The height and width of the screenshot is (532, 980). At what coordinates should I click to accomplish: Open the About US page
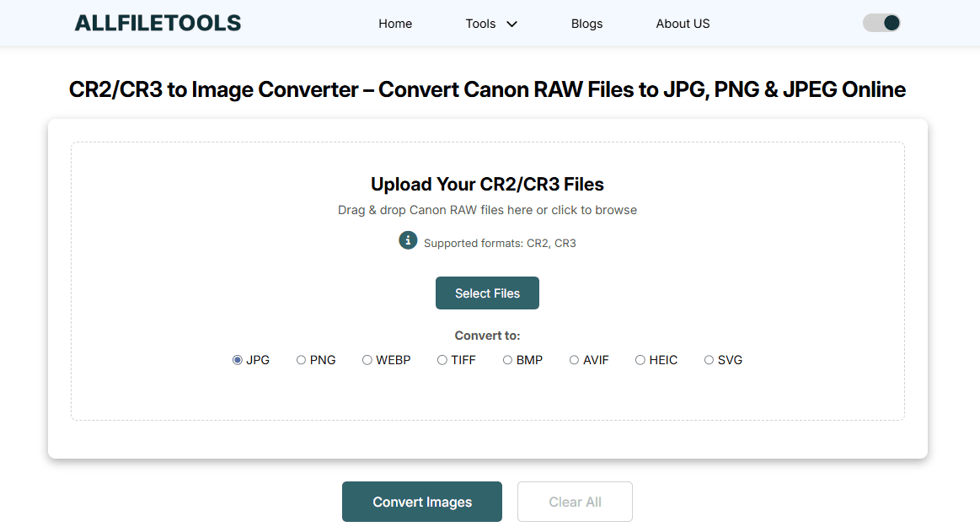[x=683, y=24]
